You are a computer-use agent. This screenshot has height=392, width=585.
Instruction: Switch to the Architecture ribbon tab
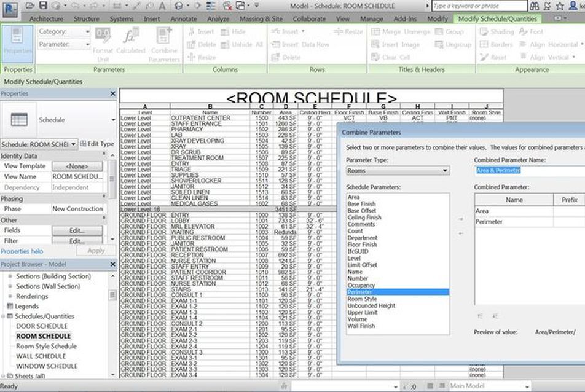(x=46, y=18)
